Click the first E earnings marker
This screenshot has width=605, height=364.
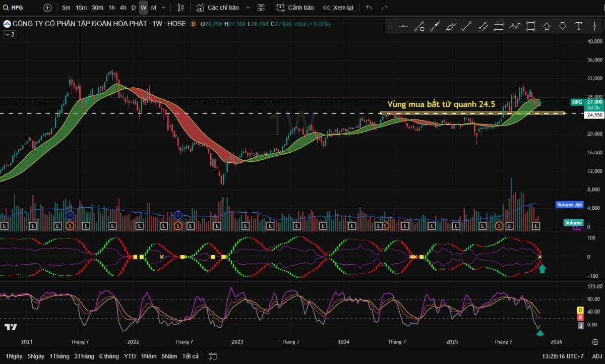click(5, 226)
